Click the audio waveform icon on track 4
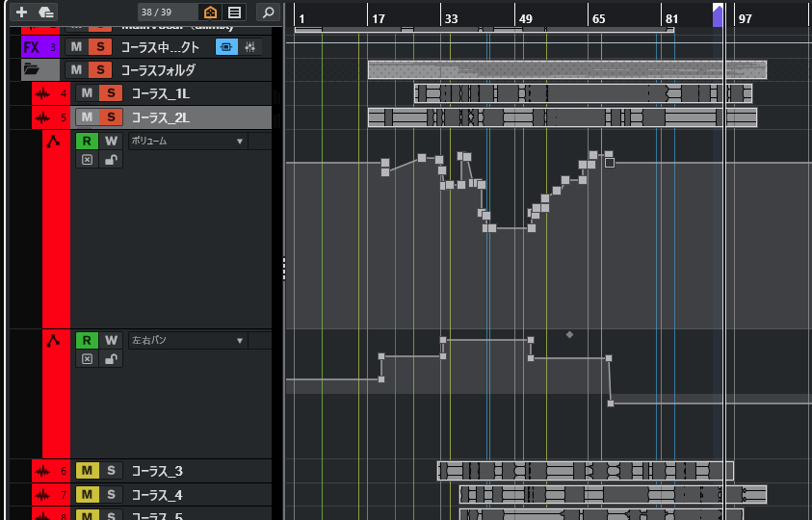The image size is (812, 520). click(42, 93)
